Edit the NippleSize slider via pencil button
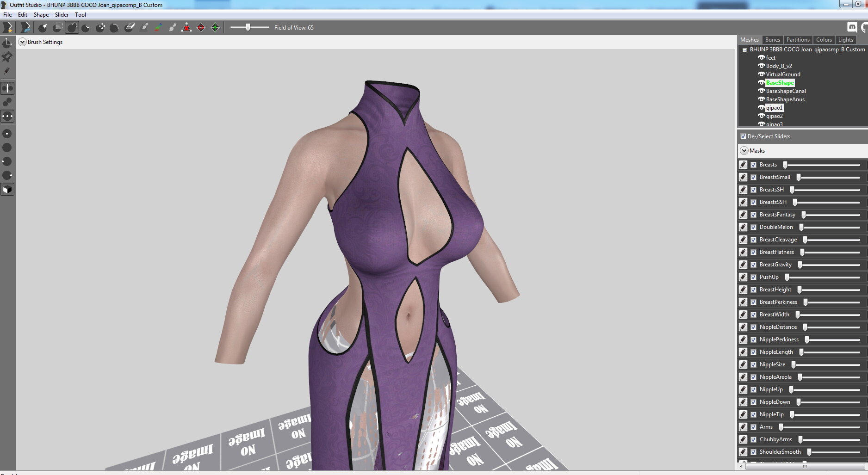Viewport: 868px width, 475px height. pos(743,364)
